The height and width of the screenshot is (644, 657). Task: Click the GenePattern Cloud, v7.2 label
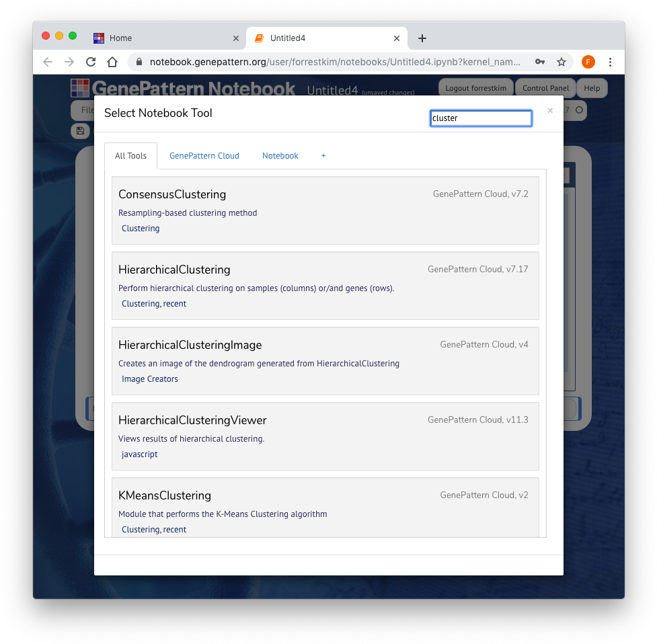[x=481, y=194]
